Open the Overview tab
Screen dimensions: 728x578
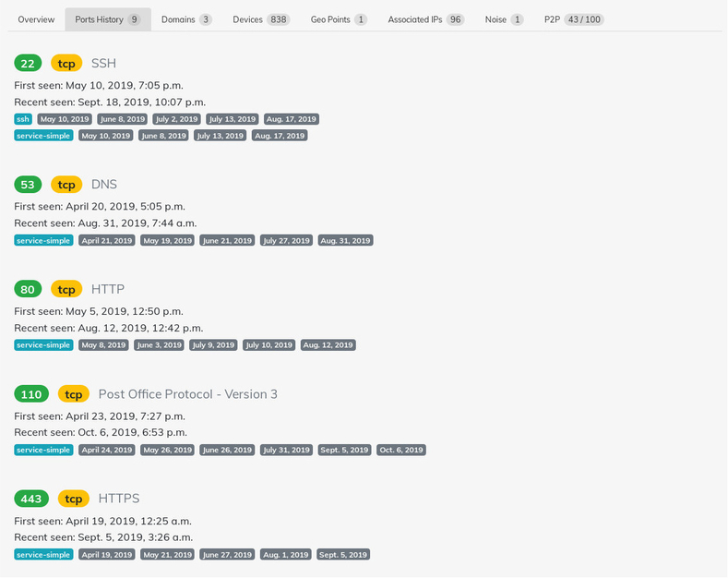click(x=36, y=19)
